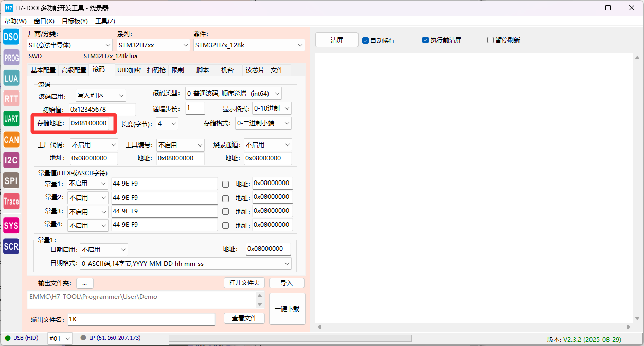Select the PROG programmer icon

click(11, 58)
